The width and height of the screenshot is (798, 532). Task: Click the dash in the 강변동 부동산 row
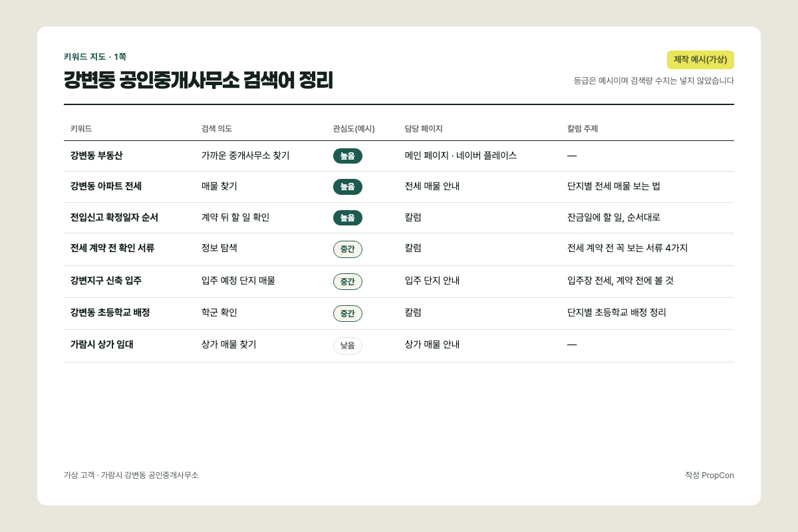click(572, 156)
